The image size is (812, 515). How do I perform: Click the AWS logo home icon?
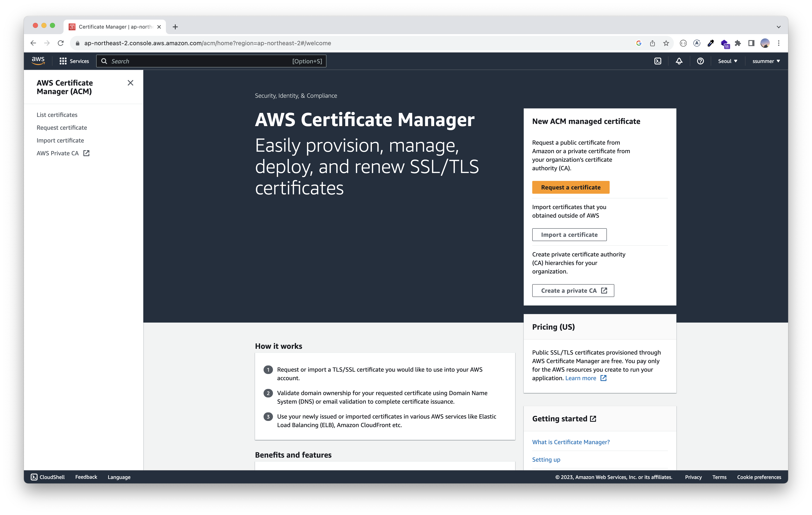(x=38, y=61)
